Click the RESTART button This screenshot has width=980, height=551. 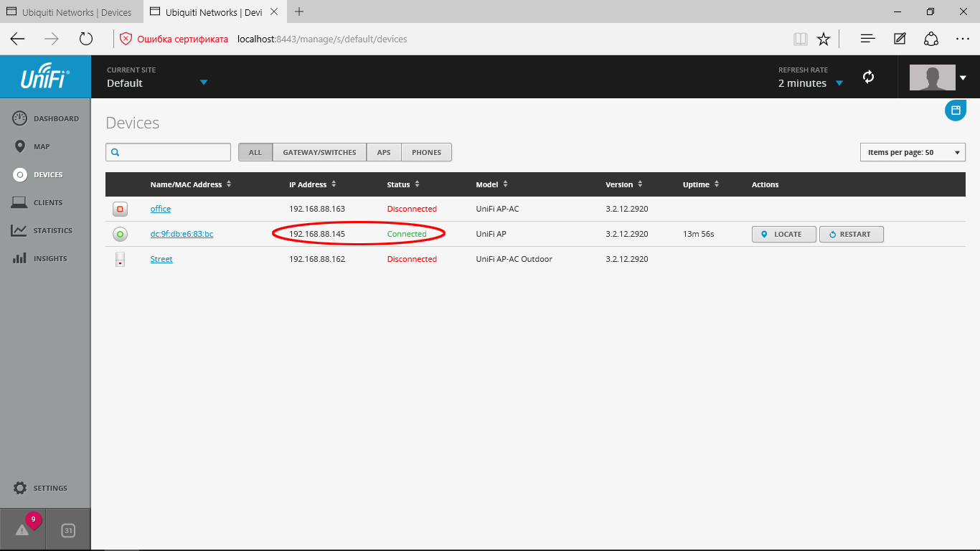[x=852, y=234]
